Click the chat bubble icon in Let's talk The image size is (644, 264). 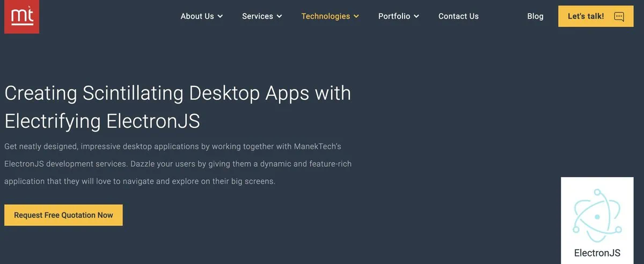619,17
